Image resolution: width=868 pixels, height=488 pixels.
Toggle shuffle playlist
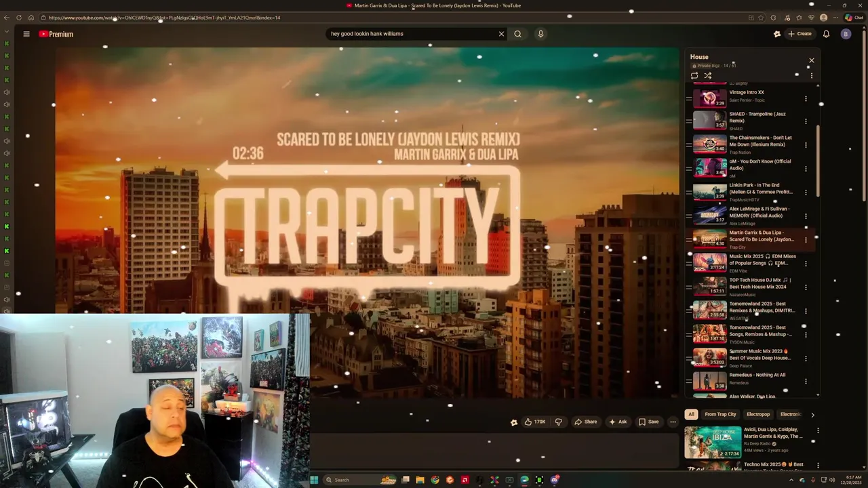point(707,76)
